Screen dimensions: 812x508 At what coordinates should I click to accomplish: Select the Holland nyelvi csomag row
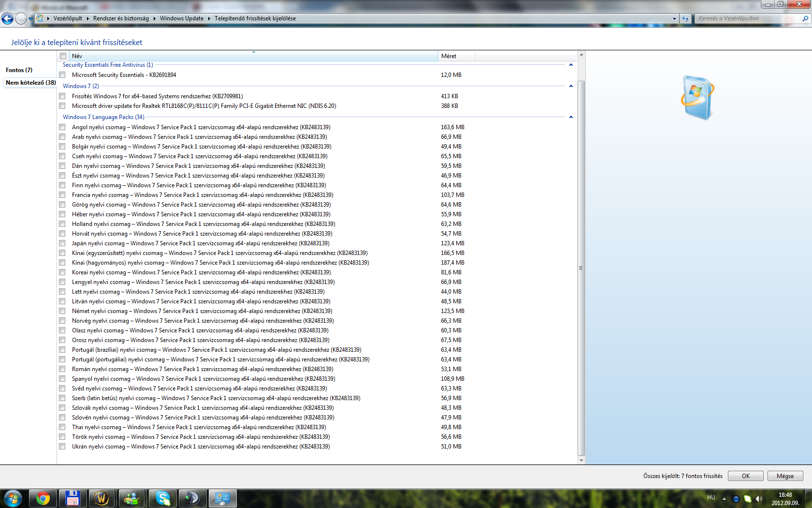click(x=317, y=224)
